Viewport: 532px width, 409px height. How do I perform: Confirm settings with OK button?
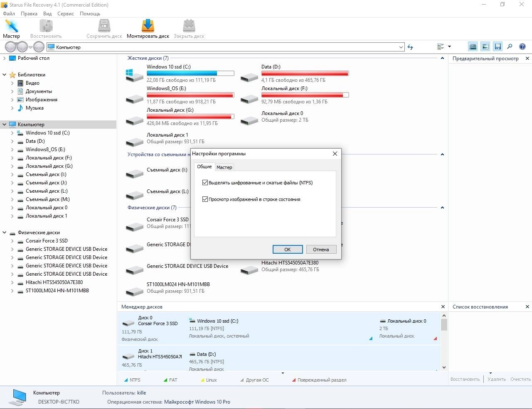coord(287,250)
